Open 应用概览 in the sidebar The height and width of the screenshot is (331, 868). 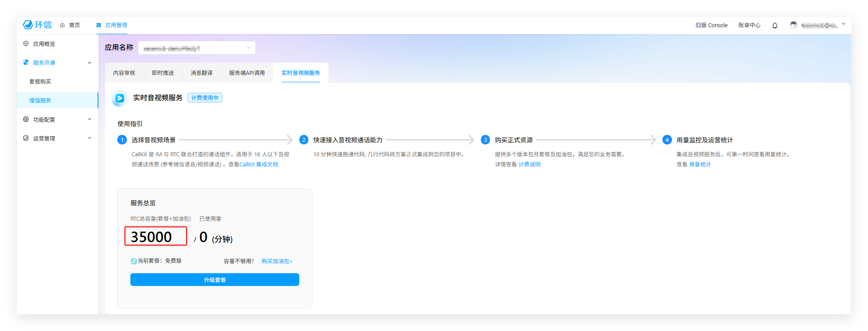(x=44, y=44)
